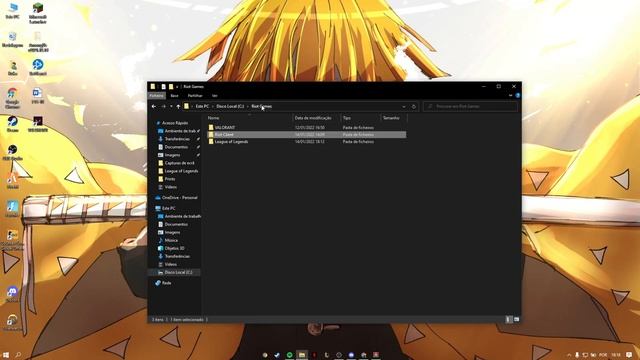Open quick access toolbar customize dropdown

click(177, 87)
